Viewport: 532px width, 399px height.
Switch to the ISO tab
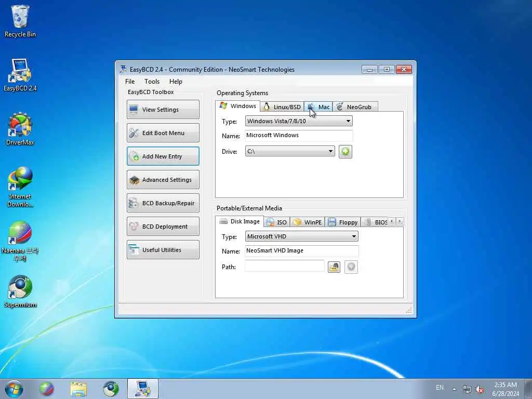[276, 222]
